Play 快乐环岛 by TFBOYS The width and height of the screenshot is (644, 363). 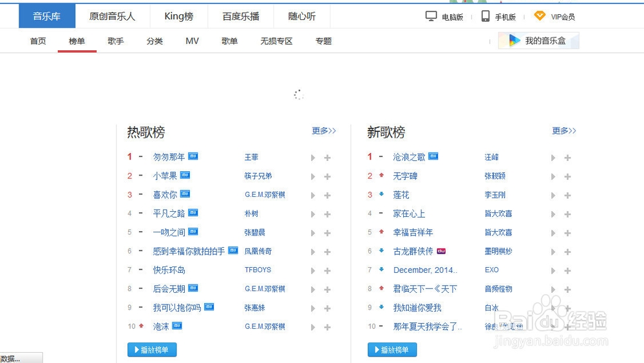(x=313, y=270)
